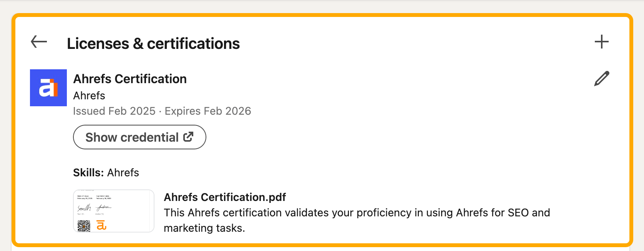The image size is (644, 251).
Task: Click the Expires Feb 2026 text
Action: click(207, 111)
